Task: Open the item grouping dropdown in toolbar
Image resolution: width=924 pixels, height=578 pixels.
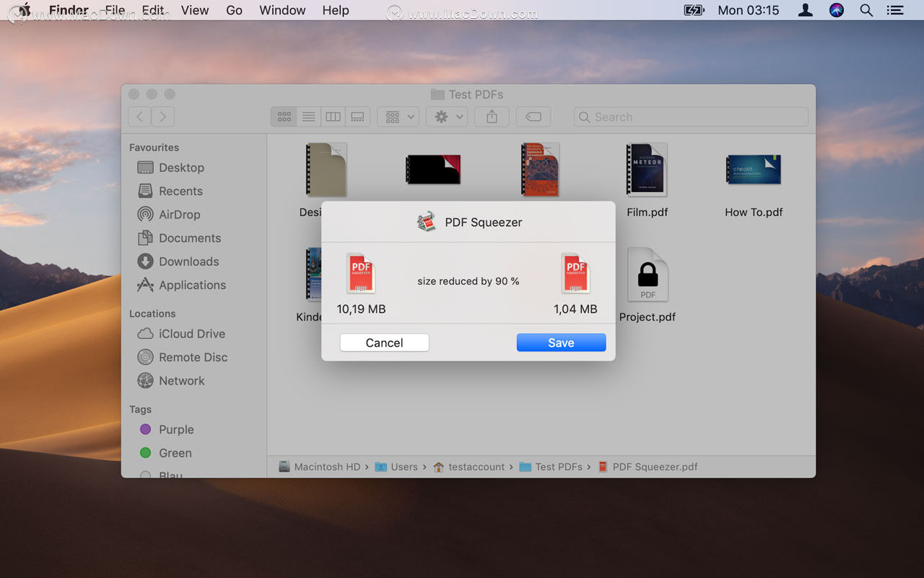Action: [398, 116]
